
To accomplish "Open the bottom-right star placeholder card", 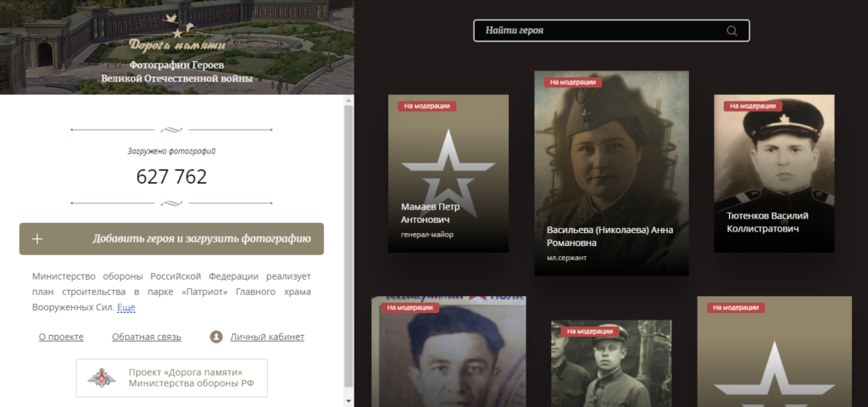I will point(774,352).
